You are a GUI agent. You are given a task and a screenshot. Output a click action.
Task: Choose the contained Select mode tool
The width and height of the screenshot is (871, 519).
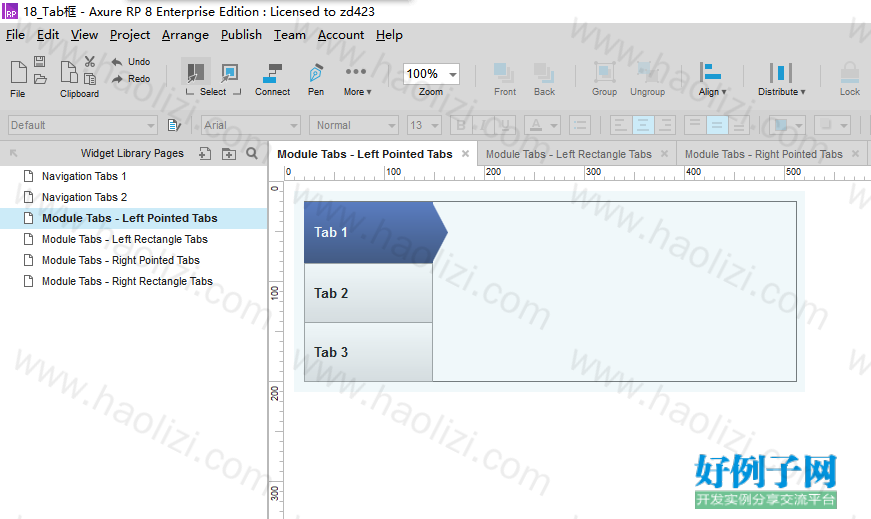(x=229, y=72)
